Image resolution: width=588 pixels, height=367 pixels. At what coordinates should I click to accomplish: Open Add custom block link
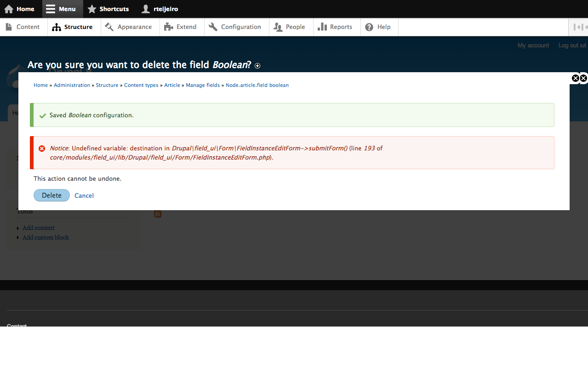click(x=46, y=237)
